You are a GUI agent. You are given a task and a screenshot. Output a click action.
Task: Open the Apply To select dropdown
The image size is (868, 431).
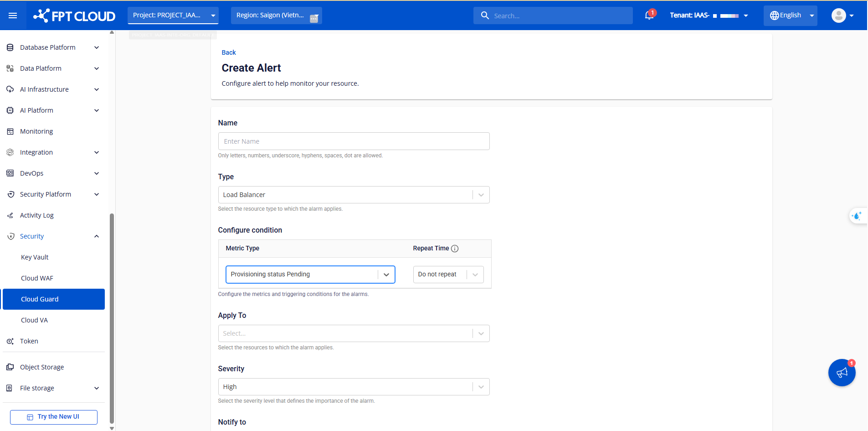tap(354, 333)
